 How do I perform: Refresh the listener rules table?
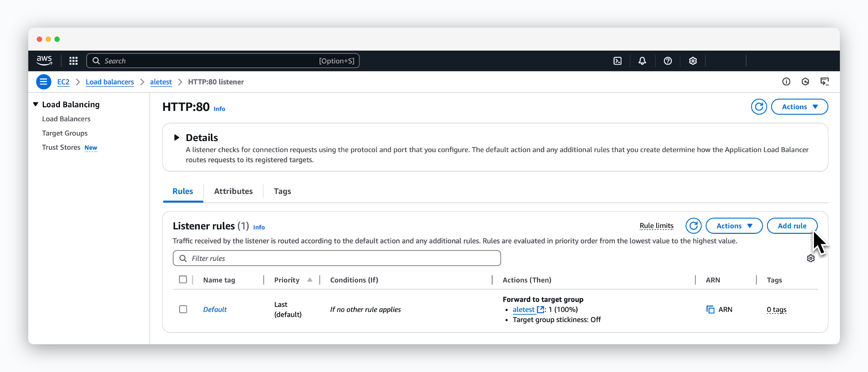[x=694, y=226]
